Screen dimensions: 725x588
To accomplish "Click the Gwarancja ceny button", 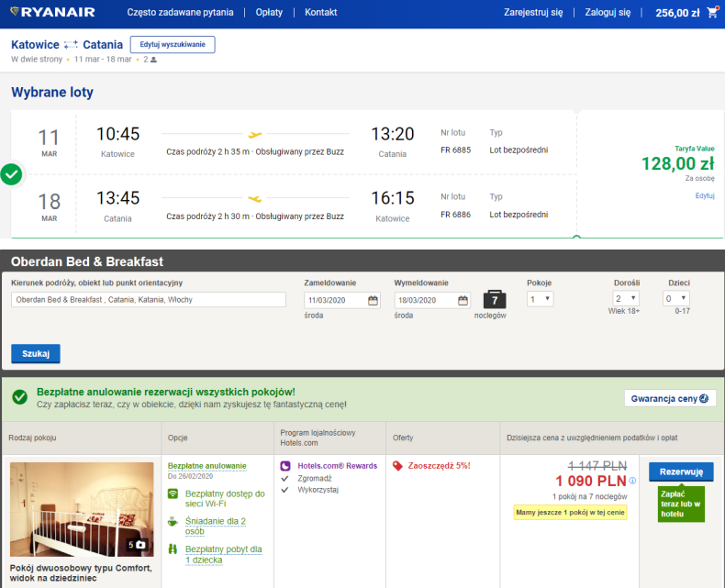I will tap(670, 398).
